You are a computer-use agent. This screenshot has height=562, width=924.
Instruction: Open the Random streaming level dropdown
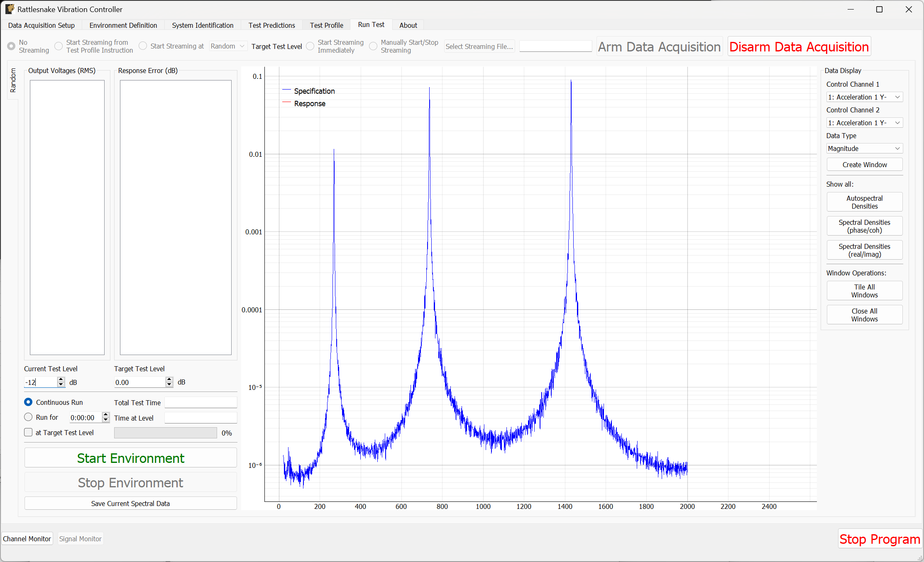[x=227, y=46]
